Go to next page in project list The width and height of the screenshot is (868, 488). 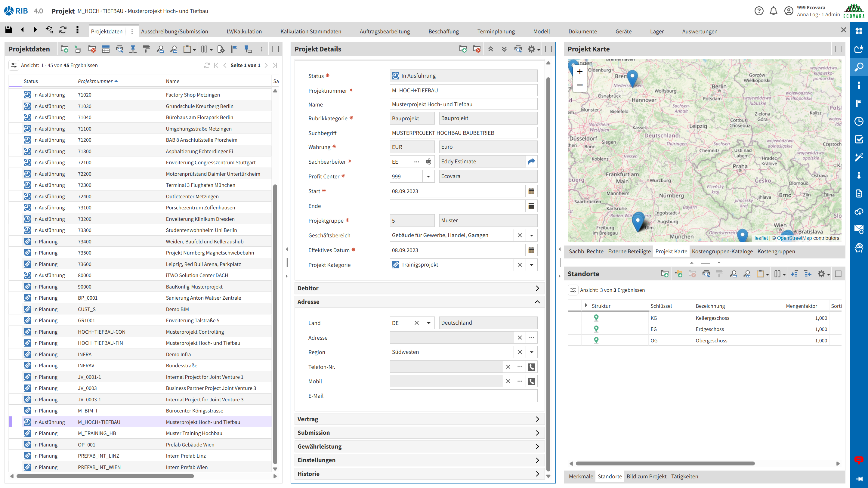click(x=266, y=65)
